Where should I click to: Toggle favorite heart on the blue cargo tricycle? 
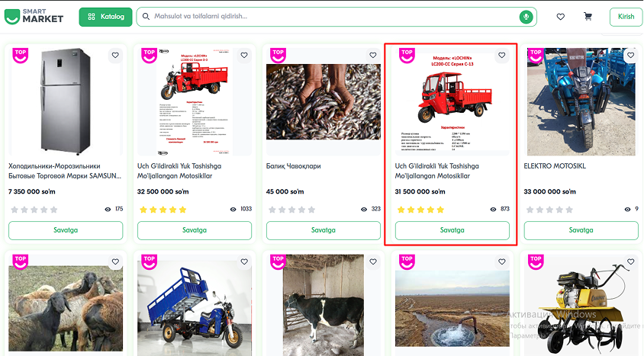click(243, 261)
